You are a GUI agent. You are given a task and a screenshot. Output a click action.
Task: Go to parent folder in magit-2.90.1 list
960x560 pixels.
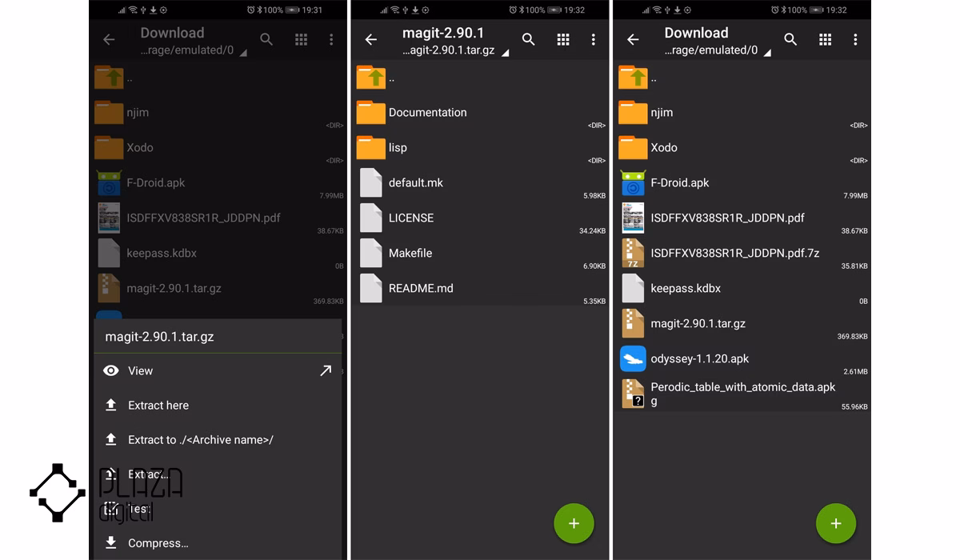point(480,78)
